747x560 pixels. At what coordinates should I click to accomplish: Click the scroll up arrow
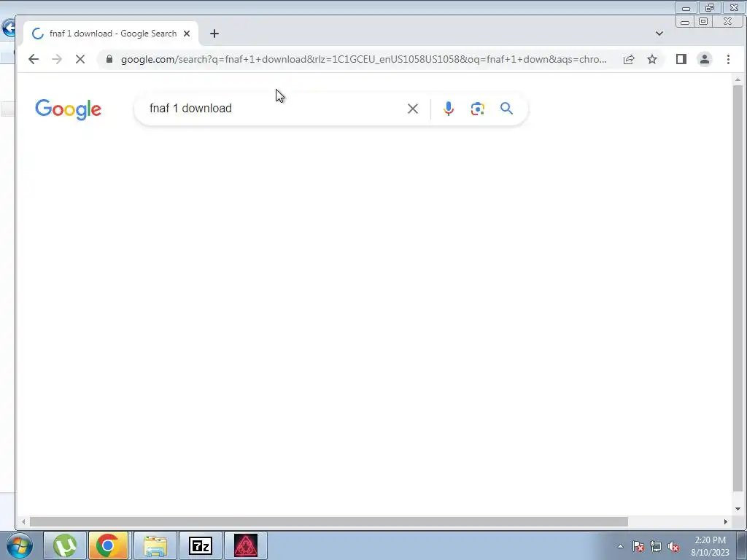738,79
